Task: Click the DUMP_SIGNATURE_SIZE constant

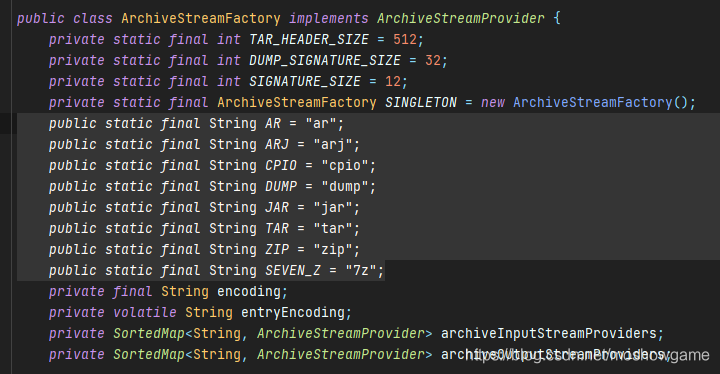Action: point(325,61)
